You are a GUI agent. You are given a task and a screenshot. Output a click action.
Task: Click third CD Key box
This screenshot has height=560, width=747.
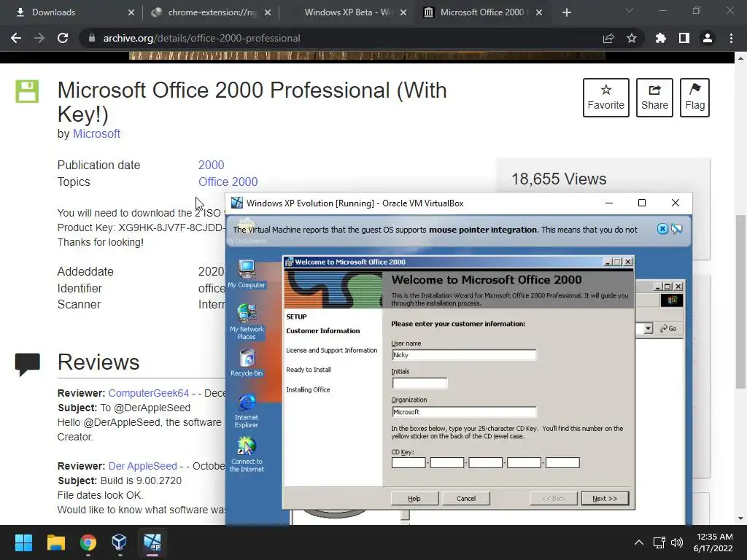pyautogui.click(x=485, y=462)
